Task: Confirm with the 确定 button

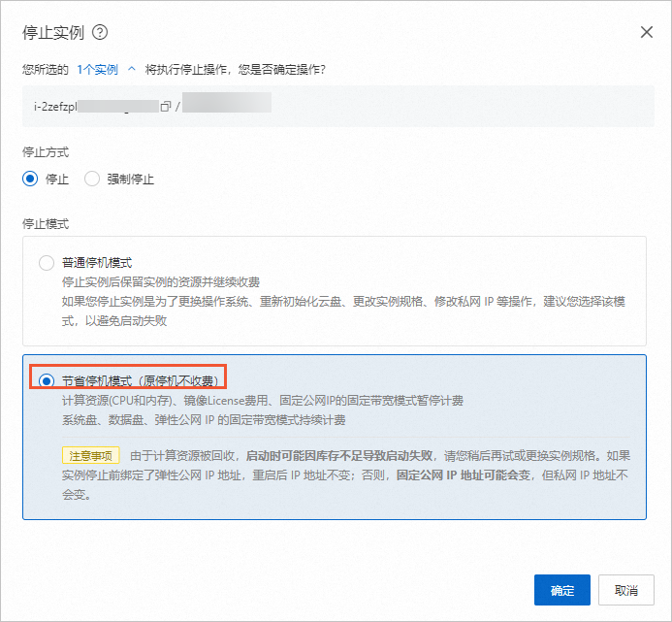Action: pos(561,590)
